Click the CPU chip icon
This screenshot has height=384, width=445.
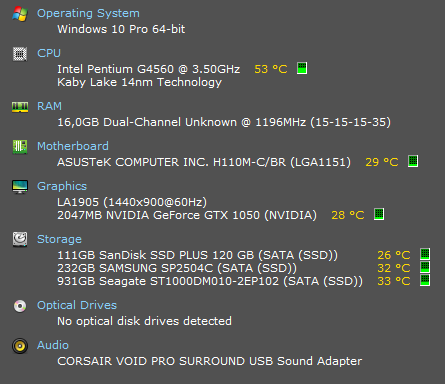pyautogui.click(x=20, y=54)
